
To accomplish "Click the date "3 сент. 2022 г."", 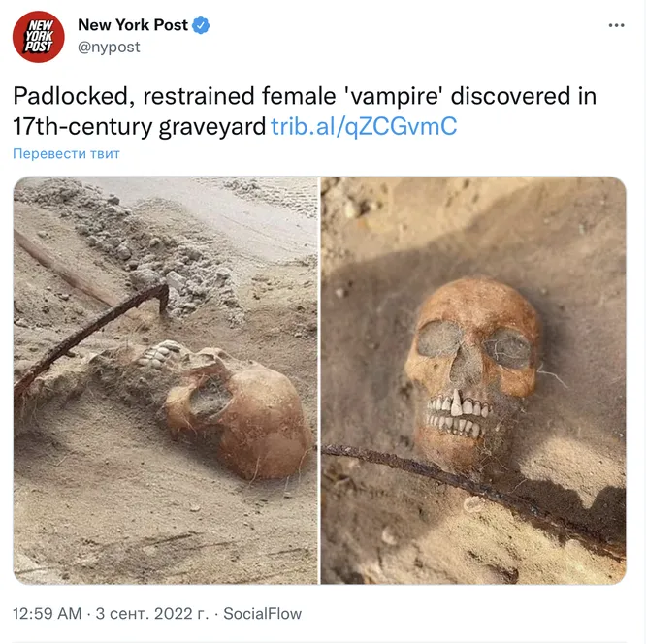I will [152, 614].
